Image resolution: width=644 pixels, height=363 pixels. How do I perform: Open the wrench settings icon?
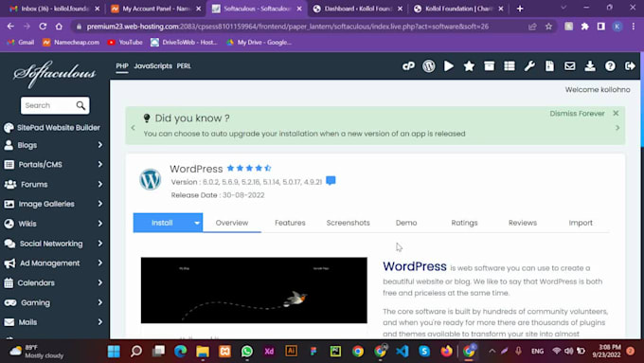529,66
